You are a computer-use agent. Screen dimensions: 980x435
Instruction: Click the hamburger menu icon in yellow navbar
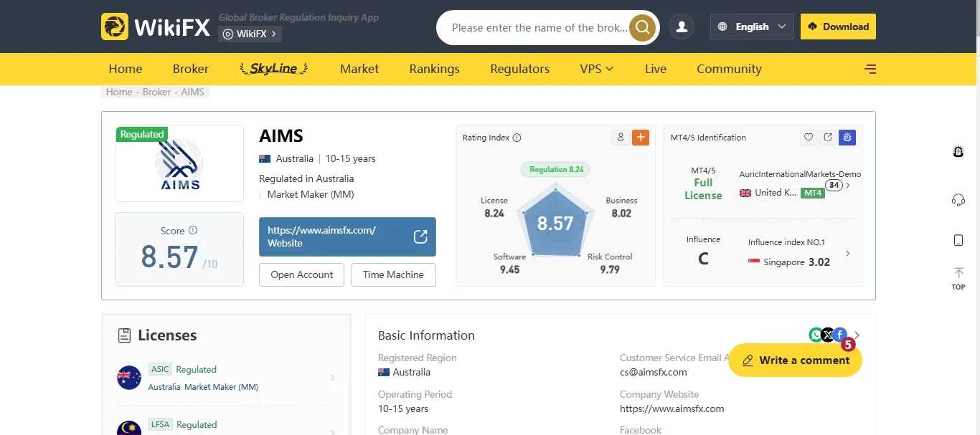point(870,69)
